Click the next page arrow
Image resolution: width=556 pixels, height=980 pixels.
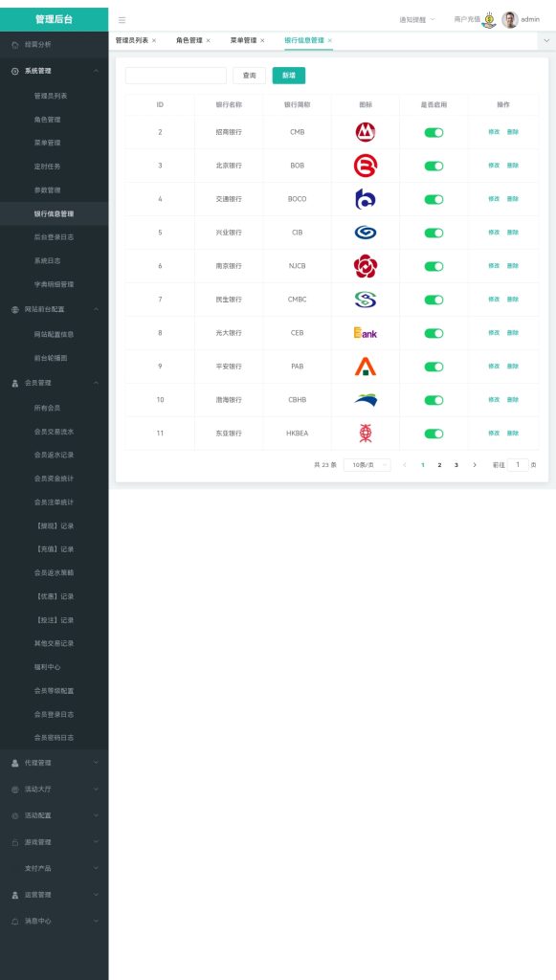click(475, 465)
